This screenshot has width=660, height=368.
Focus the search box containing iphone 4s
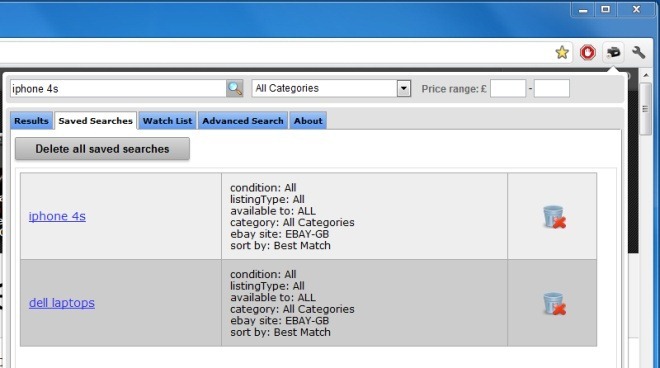tap(119, 88)
